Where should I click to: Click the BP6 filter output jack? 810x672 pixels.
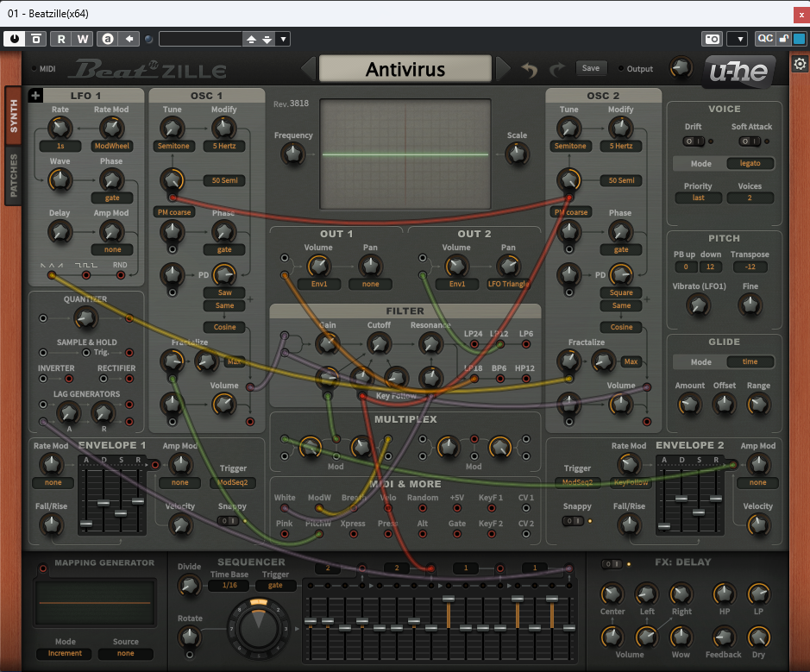point(499,379)
